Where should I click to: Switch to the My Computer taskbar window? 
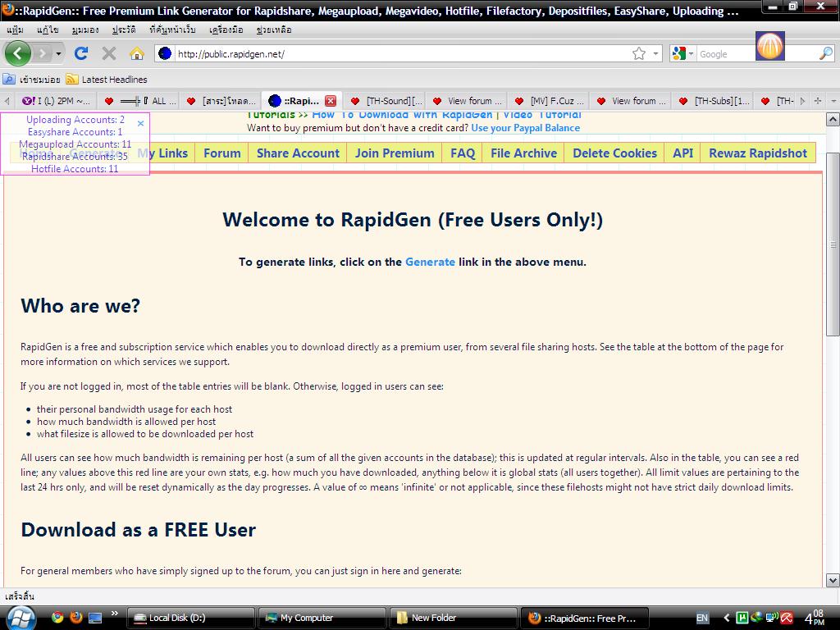pyautogui.click(x=322, y=618)
